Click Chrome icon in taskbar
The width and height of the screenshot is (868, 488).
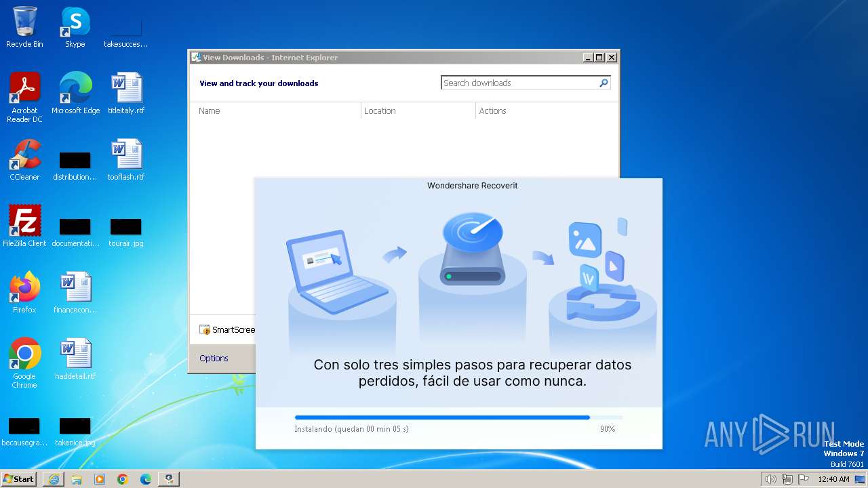123,479
